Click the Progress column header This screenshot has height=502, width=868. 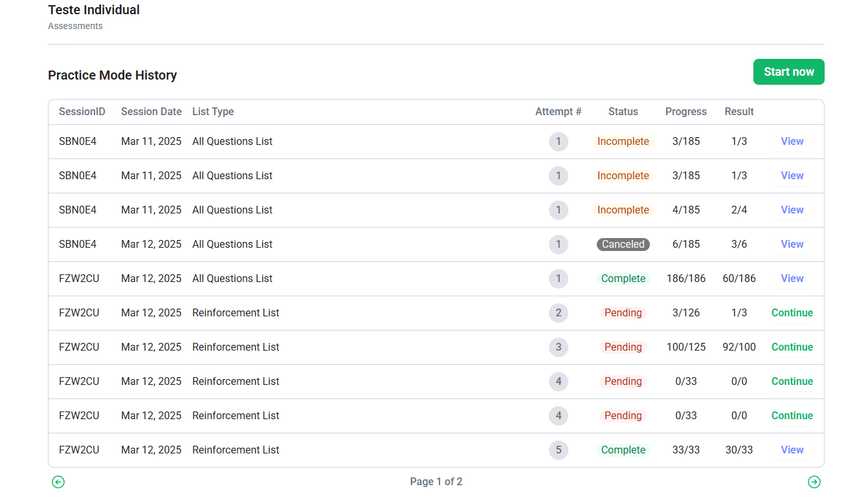pyautogui.click(x=686, y=112)
